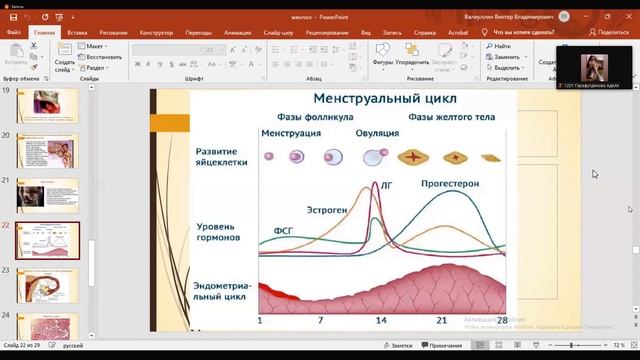Click the Найти find button
Screen dimensions: 640x360
499,46
